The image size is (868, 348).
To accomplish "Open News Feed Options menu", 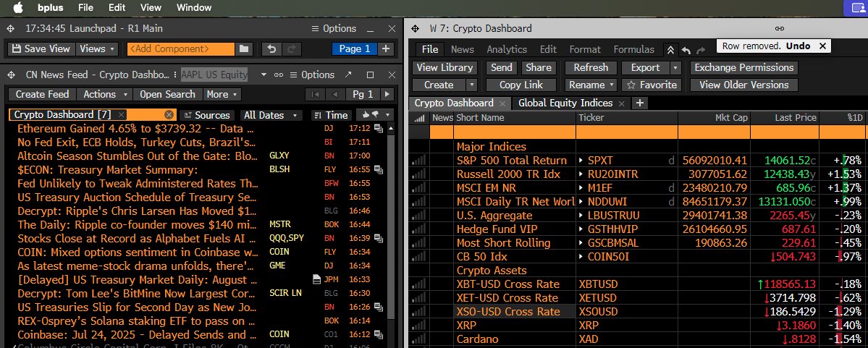I will pyautogui.click(x=312, y=75).
